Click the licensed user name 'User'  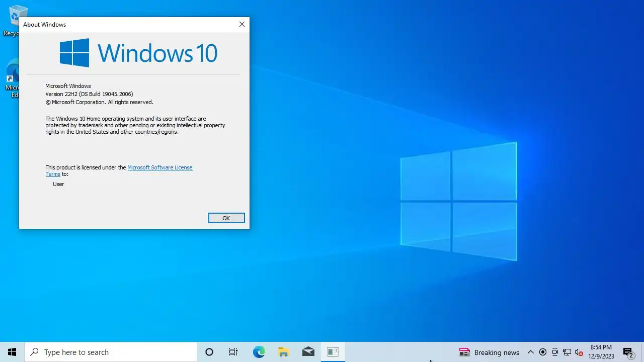[58, 184]
